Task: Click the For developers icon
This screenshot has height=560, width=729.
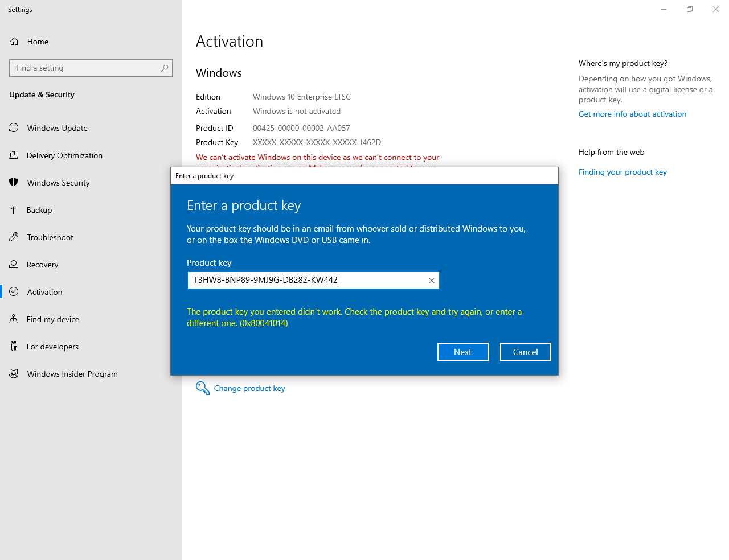Action: point(14,347)
